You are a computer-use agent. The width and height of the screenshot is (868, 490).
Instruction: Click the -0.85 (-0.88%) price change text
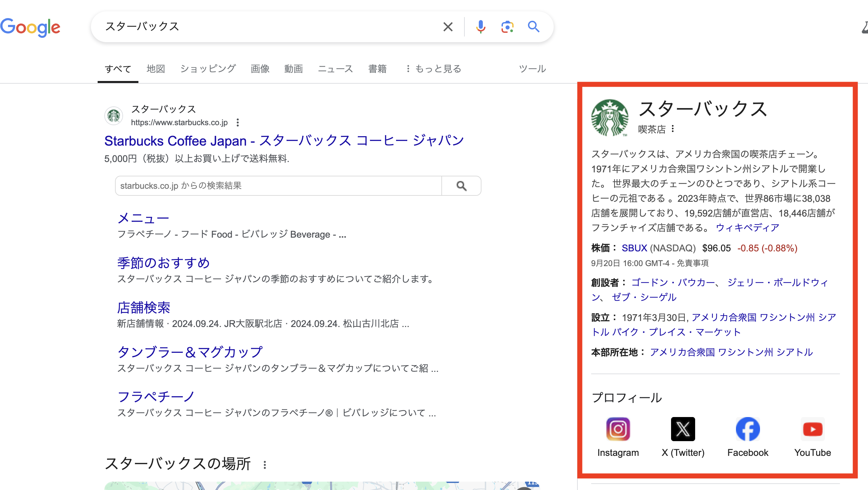point(767,248)
